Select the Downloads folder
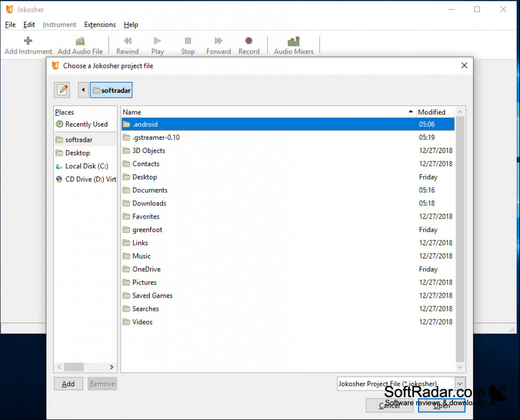This screenshot has width=520, height=420. point(288,203)
